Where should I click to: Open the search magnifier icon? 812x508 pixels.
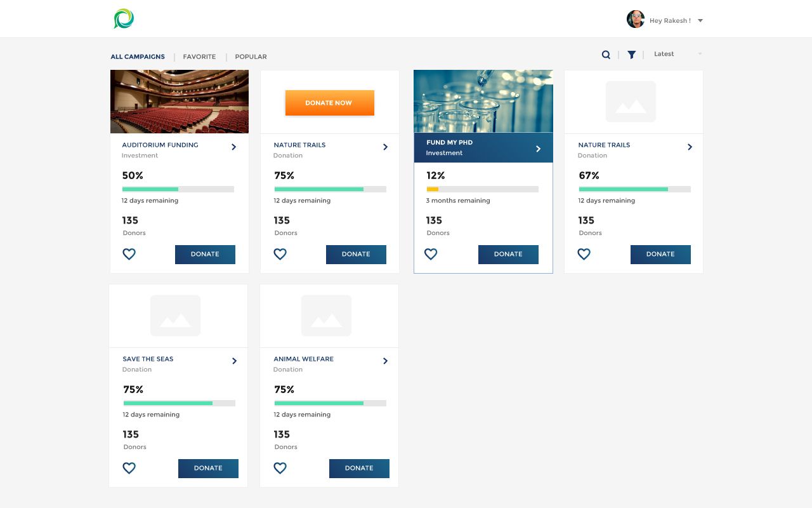click(606, 55)
